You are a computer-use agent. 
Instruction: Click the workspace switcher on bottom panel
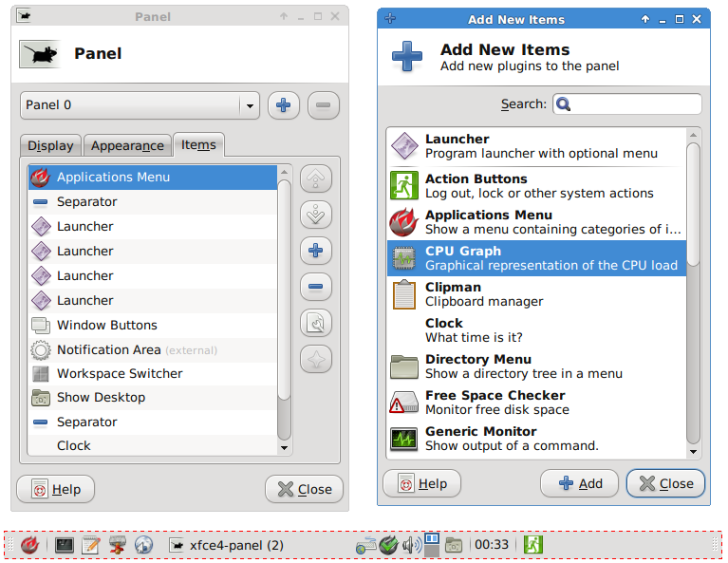click(x=432, y=545)
